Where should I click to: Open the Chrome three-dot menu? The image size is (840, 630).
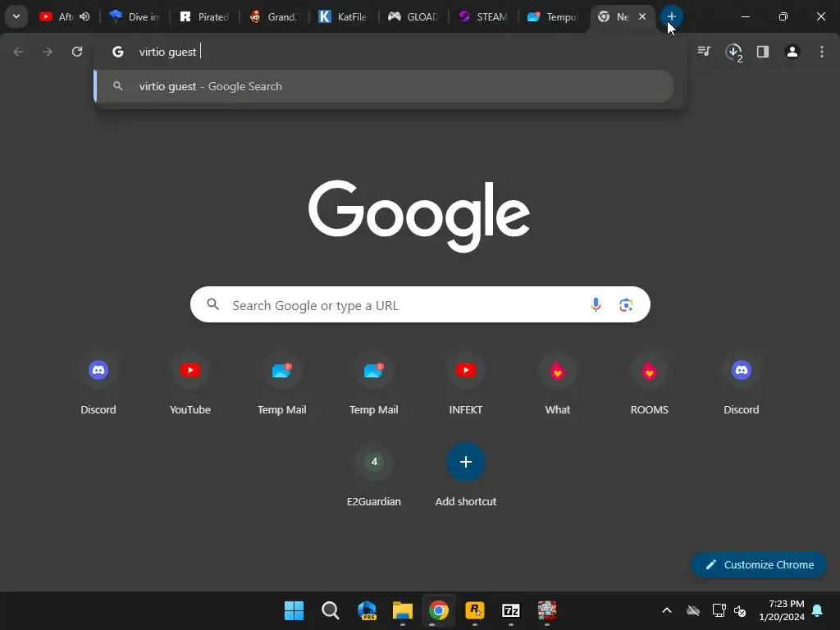822,52
